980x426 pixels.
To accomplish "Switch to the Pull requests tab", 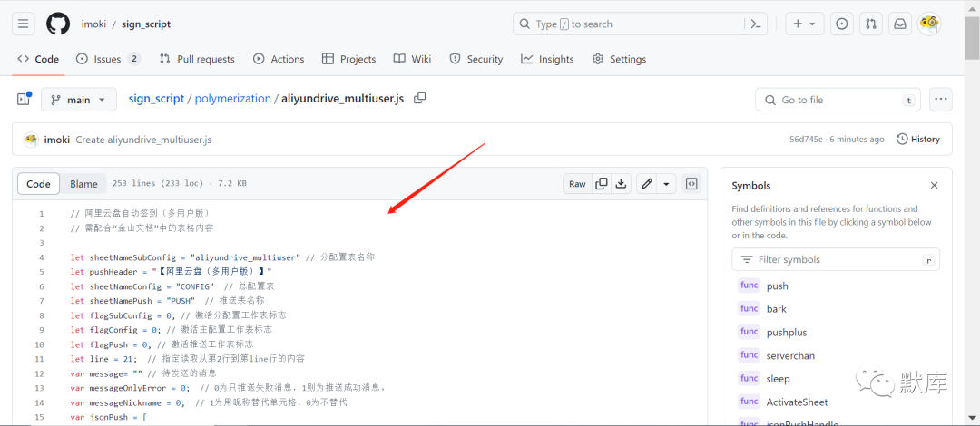I will 197,59.
